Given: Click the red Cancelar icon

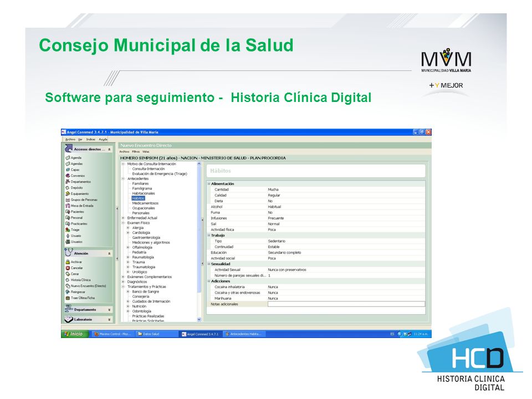Looking at the screenshot, I should pos(68,268).
